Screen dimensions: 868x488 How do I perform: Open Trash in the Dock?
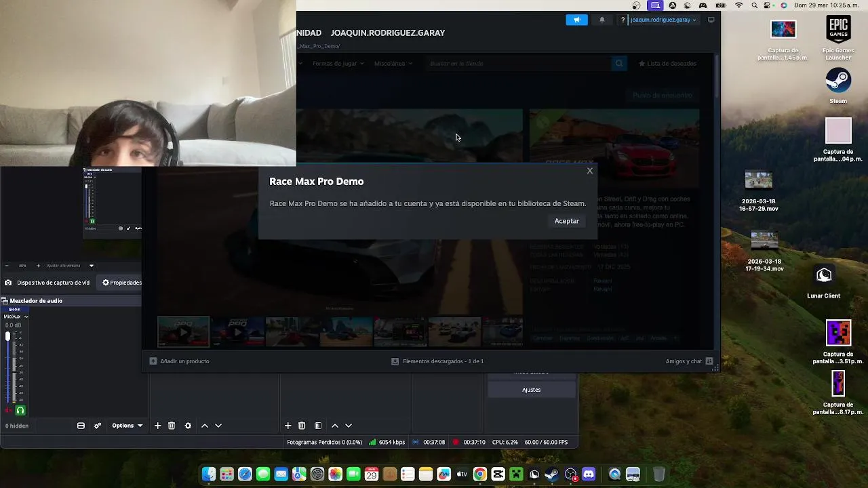point(659,474)
